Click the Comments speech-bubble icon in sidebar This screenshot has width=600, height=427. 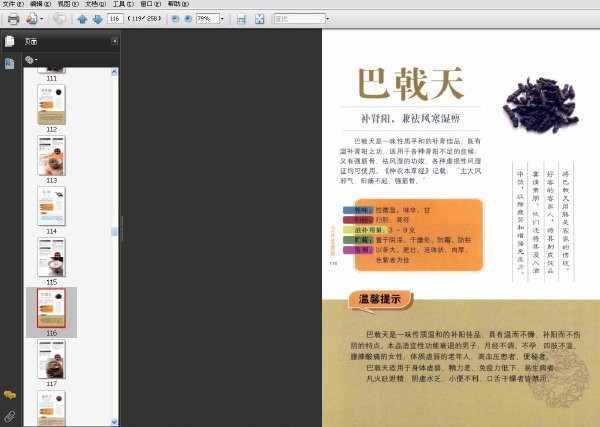pyautogui.click(x=10, y=394)
